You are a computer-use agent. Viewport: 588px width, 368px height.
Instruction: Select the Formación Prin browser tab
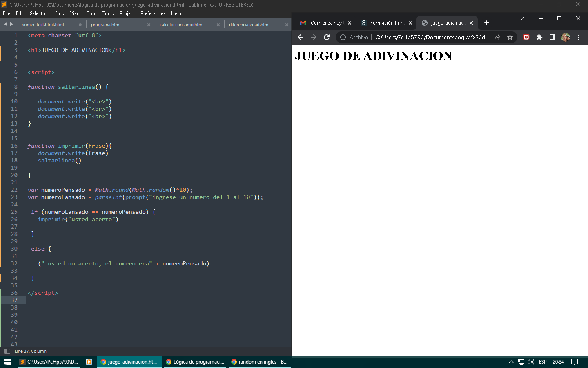(x=386, y=23)
